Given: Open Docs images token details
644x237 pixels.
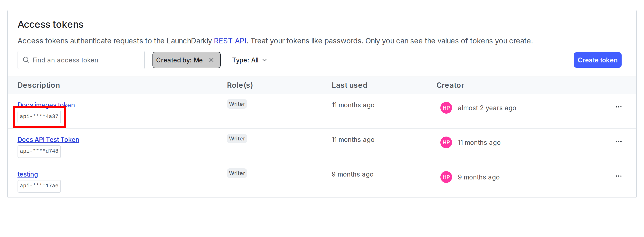Looking at the screenshot, I should coord(46,105).
